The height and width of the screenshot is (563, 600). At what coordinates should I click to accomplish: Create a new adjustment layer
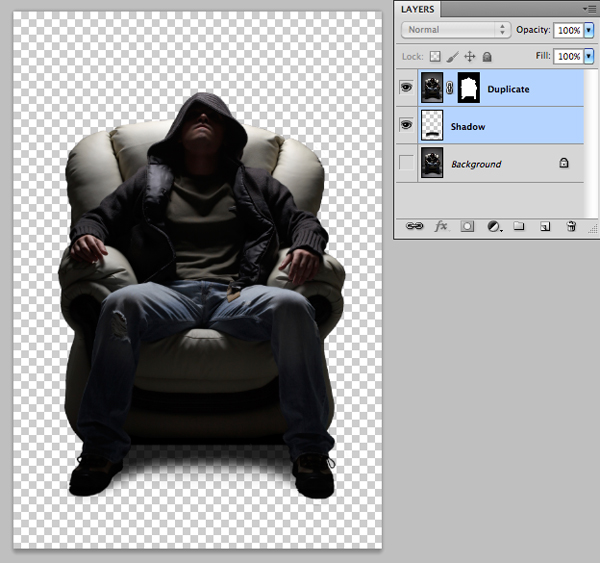click(493, 227)
